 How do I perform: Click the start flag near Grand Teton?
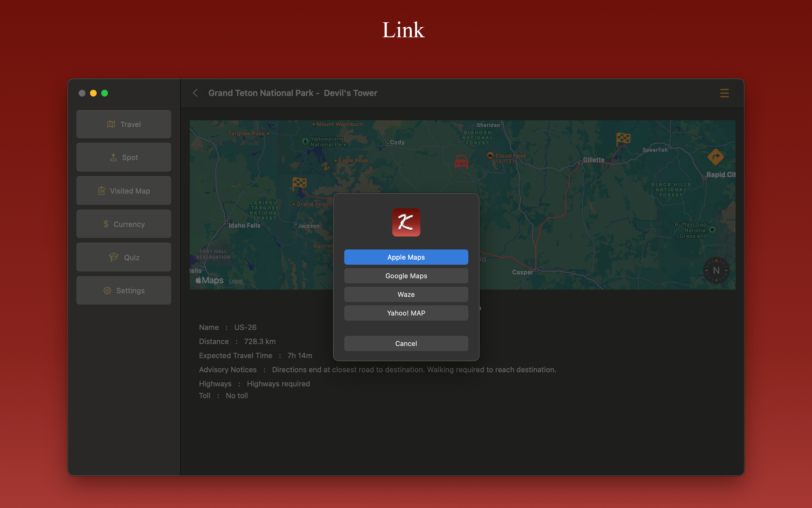click(299, 184)
